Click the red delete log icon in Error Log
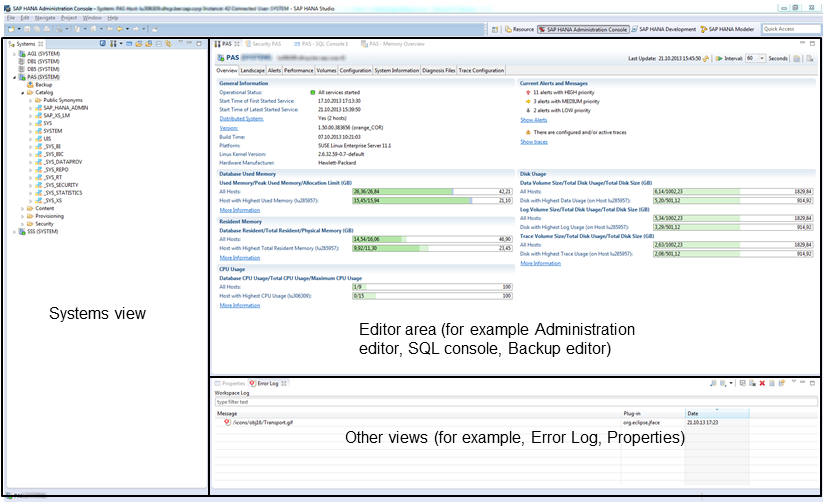827x502 pixels. point(761,383)
